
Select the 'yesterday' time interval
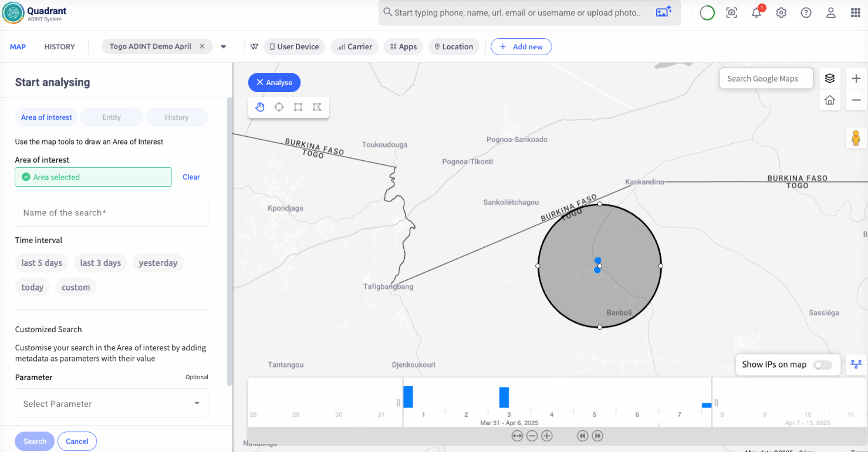tap(158, 263)
